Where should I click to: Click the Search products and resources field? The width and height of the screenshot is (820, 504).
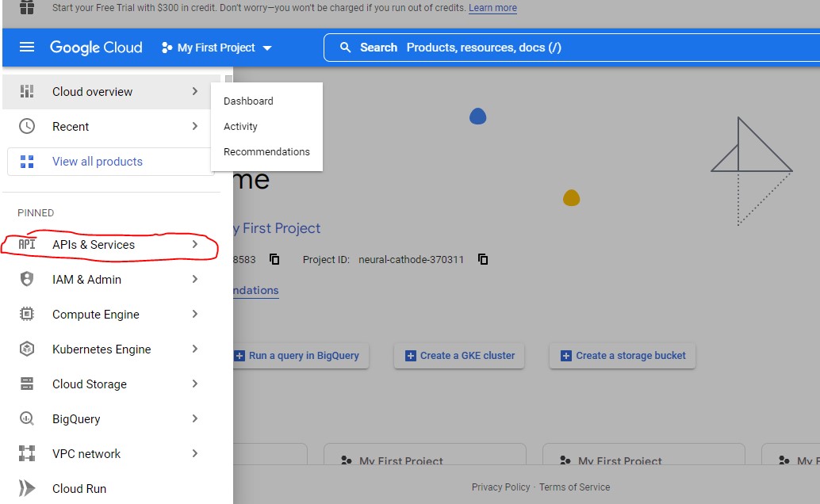click(x=571, y=48)
